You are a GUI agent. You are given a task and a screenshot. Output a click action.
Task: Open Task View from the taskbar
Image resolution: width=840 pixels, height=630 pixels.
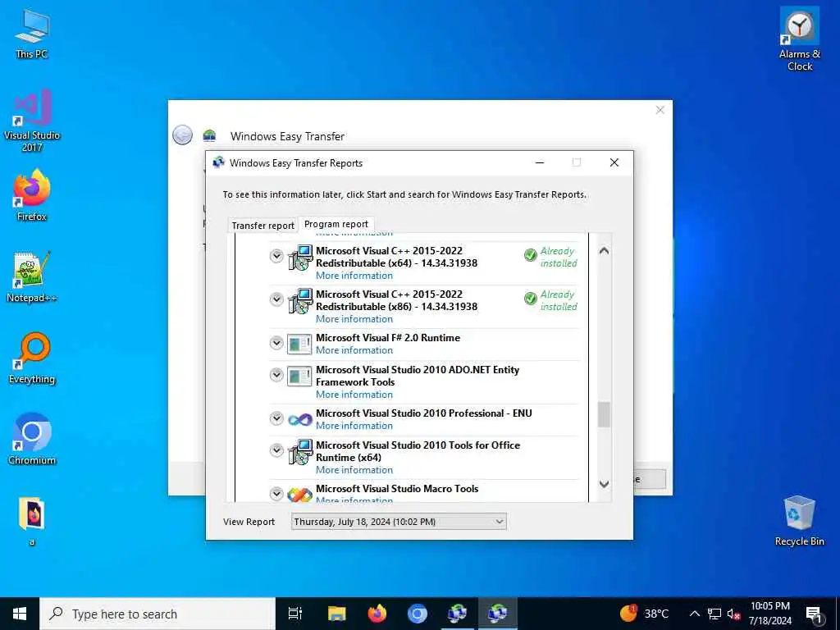point(295,614)
